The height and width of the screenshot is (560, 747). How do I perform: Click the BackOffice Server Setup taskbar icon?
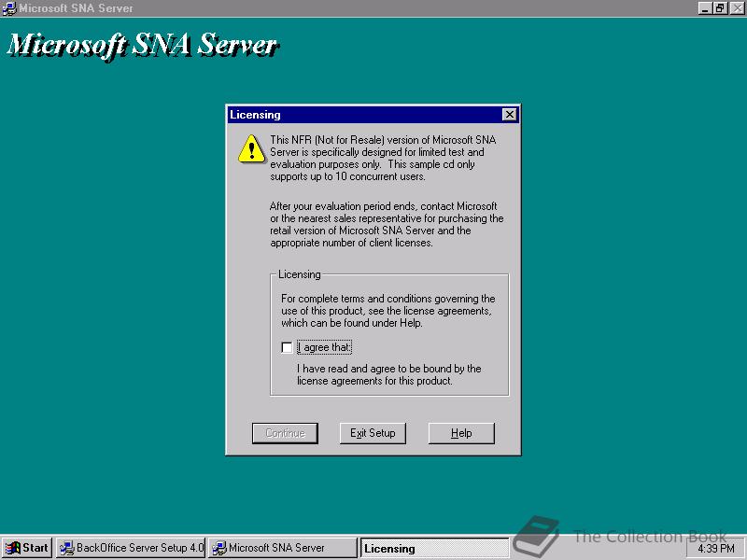click(67, 549)
